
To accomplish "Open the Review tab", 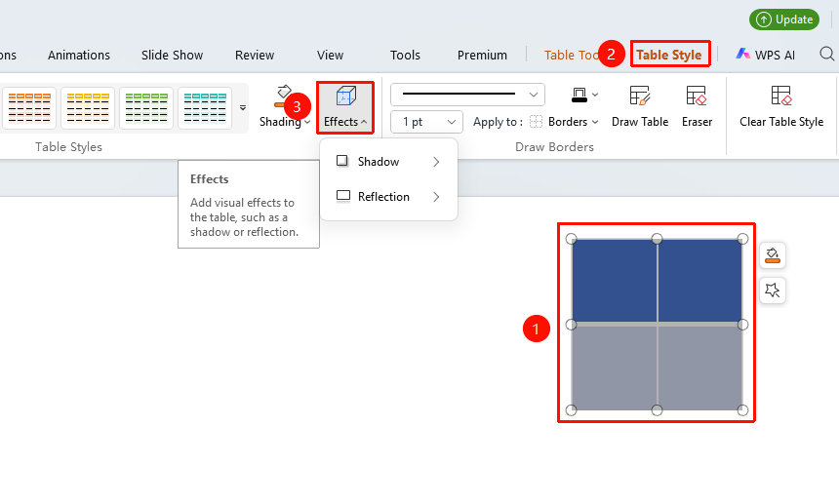I will point(255,55).
